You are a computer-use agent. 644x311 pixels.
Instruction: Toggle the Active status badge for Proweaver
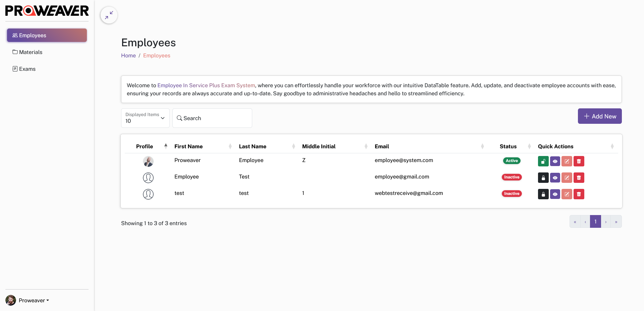pos(512,161)
